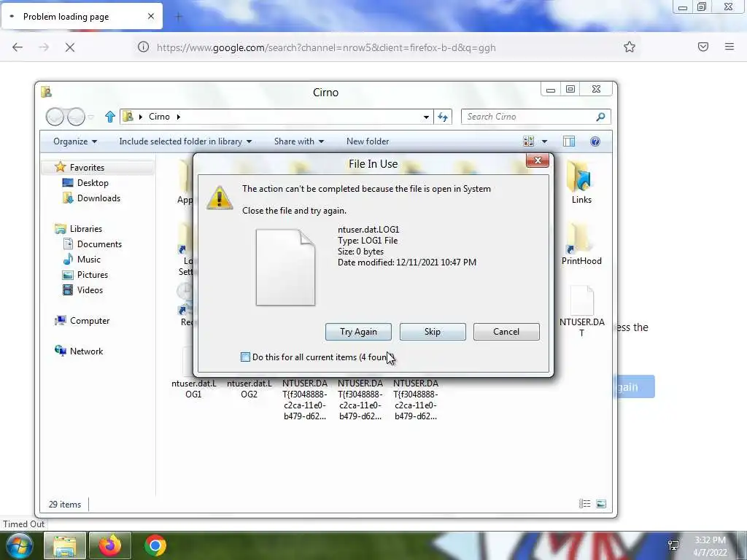Select Favorites in navigation pane

(x=87, y=167)
